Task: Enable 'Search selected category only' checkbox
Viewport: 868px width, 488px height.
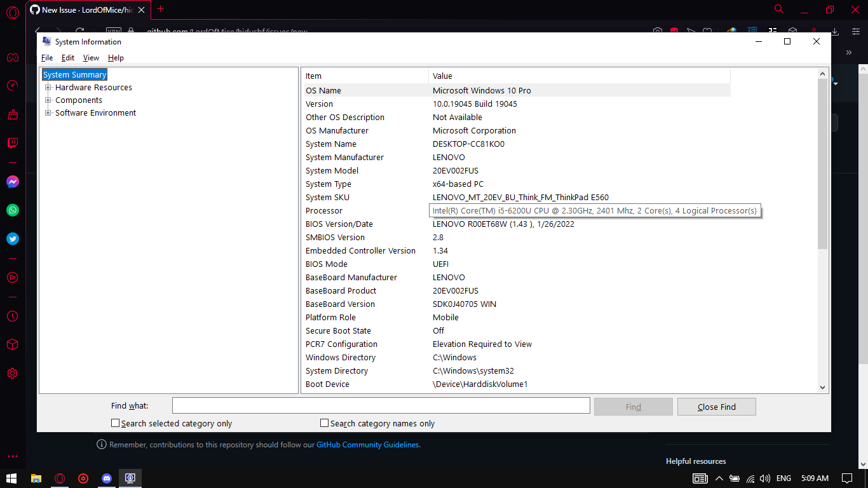Action: pos(115,423)
